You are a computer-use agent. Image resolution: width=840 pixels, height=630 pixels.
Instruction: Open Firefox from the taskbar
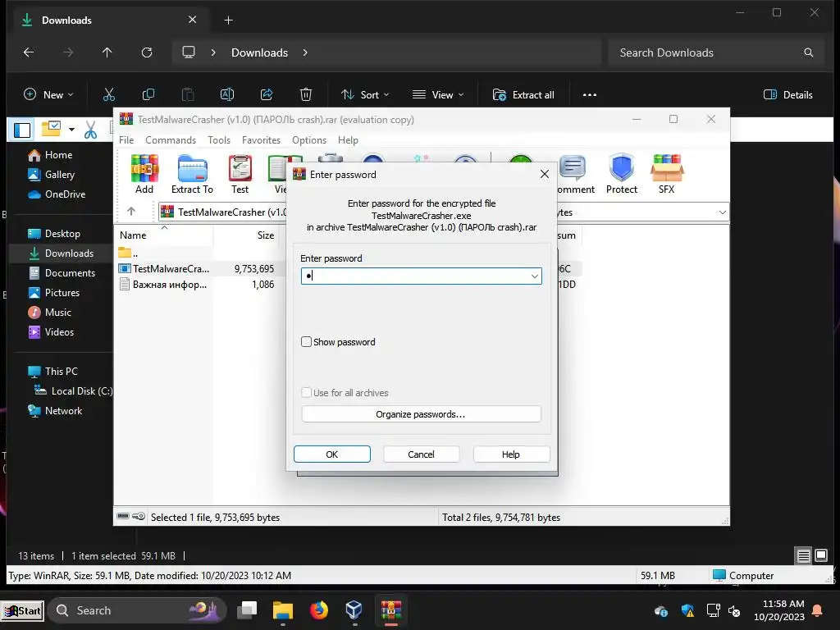tap(319, 610)
